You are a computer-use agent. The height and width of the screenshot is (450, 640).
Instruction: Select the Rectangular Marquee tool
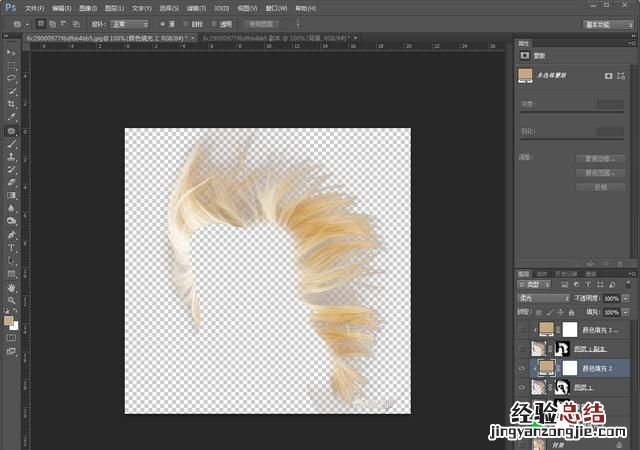point(11,64)
